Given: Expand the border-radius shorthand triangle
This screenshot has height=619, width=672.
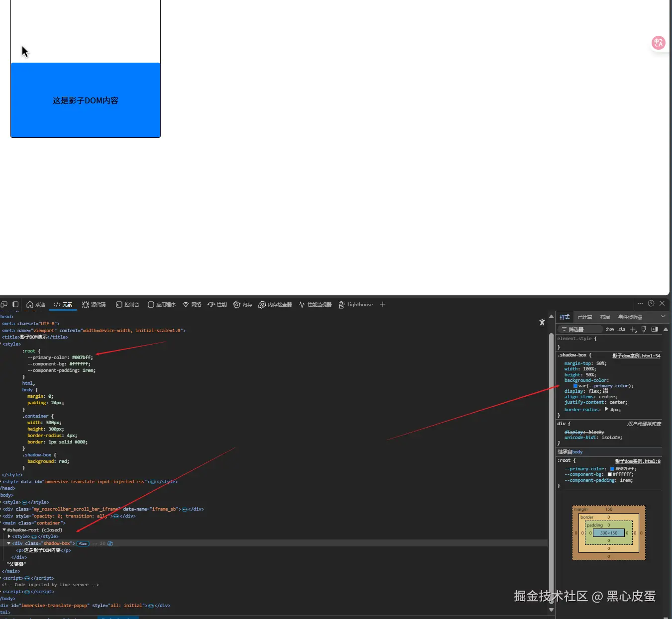Looking at the screenshot, I should point(606,409).
